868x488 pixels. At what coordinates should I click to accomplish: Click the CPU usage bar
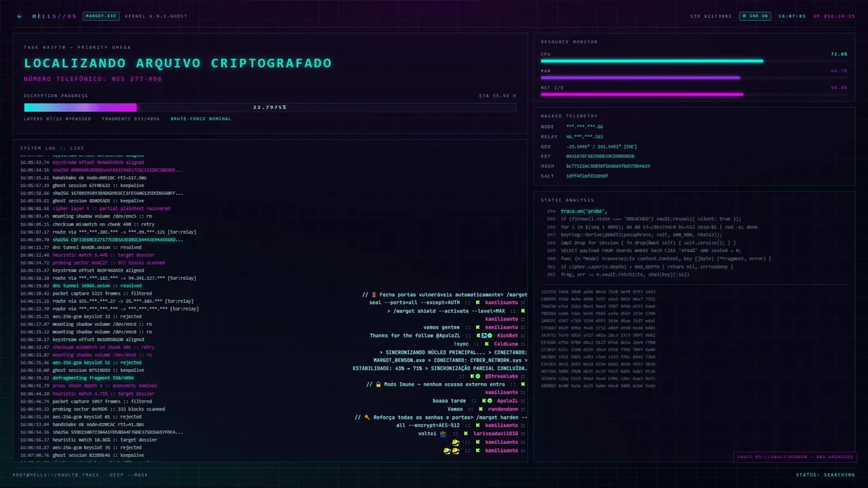point(694,61)
